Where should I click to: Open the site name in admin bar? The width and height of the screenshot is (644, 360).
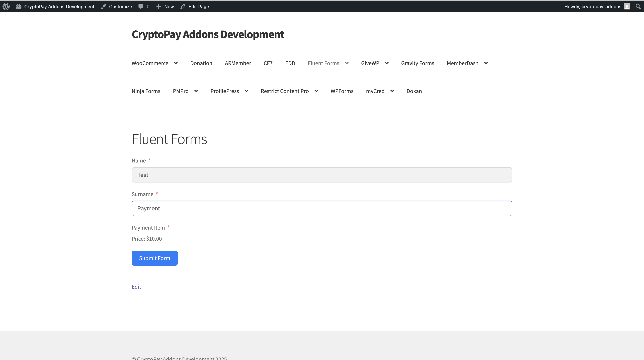point(59,6)
